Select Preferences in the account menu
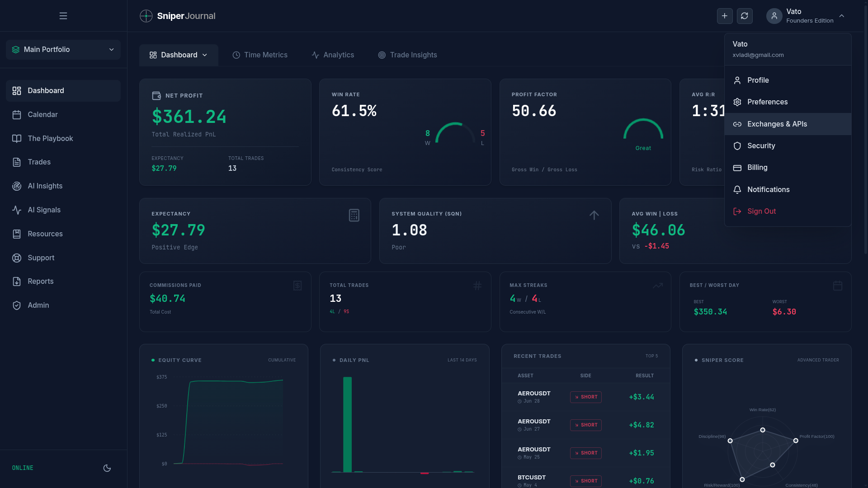Viewport: 868px width, 488px height. (x=788, y=102)
